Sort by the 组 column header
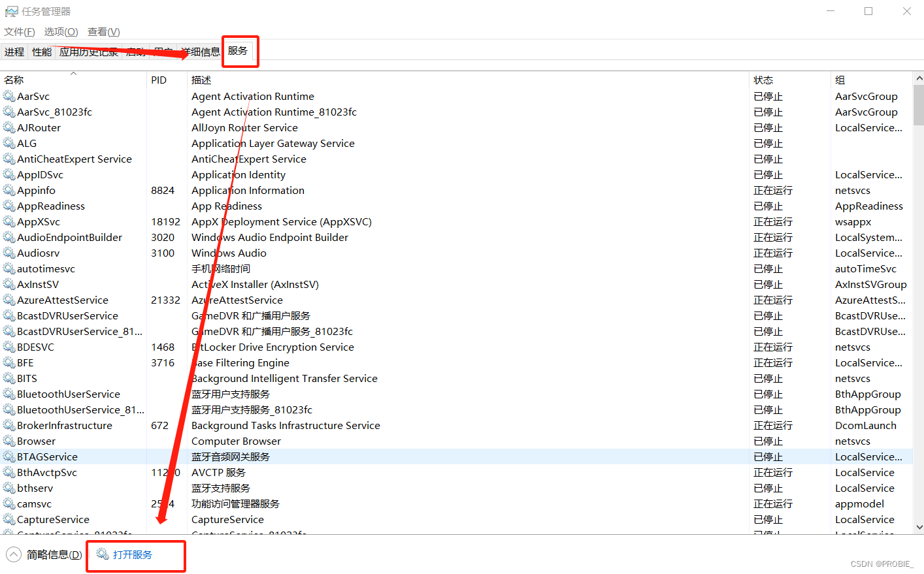 pyautogui.click(x=872, y=80)
